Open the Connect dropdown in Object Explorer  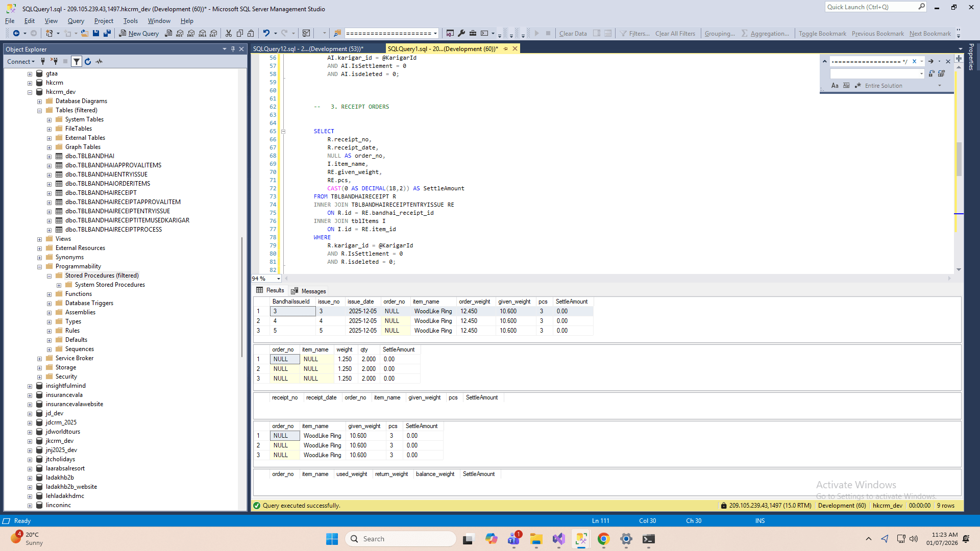click(x=21, y=62)
